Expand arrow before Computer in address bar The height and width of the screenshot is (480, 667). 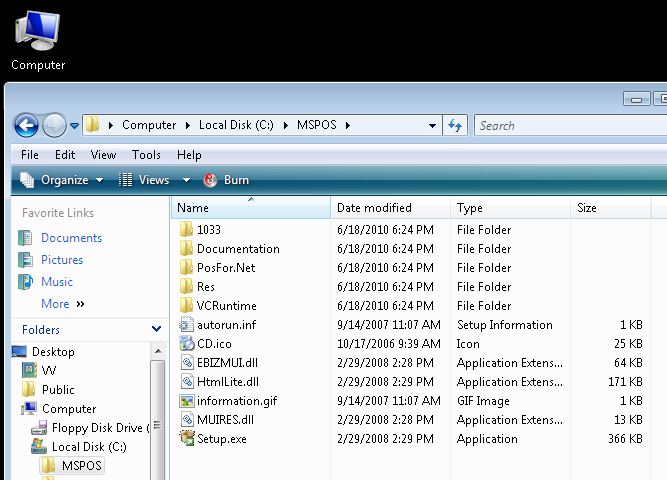click(111, 125)
